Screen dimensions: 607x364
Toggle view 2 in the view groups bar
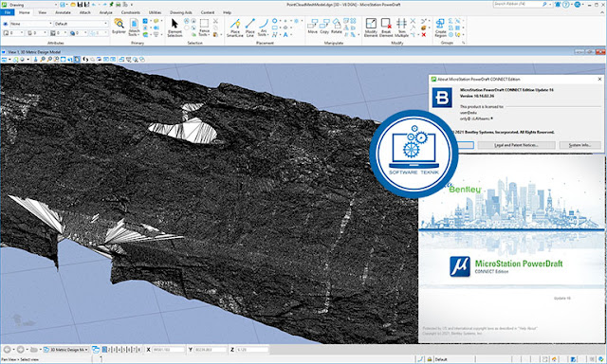[109, 350]
